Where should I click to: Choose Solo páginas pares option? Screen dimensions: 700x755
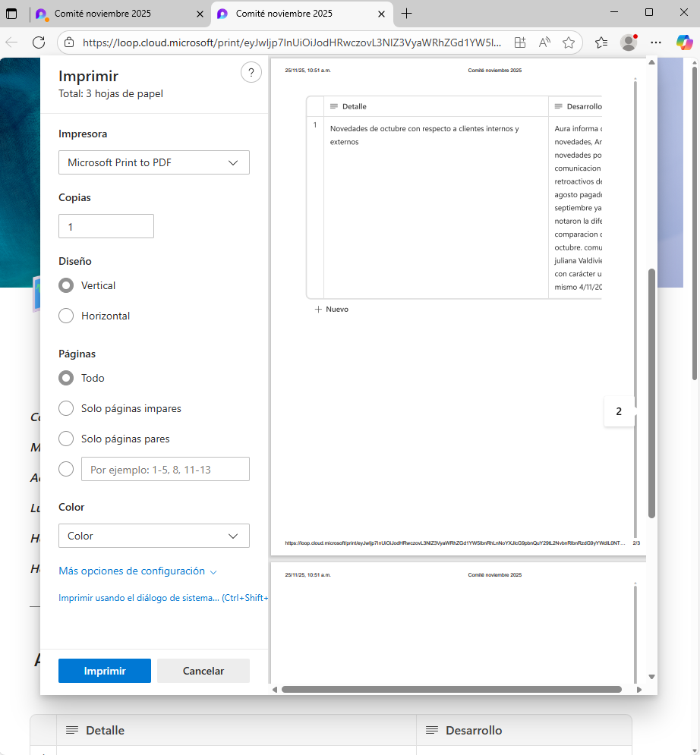point(66,439)
